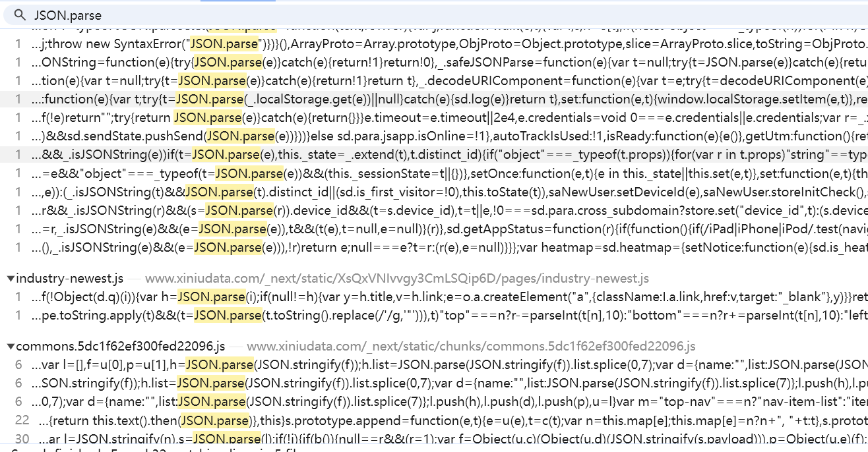The height and width of the screenshot is (452, 868).
Task: Collapse industry-newest.js results with the triangle
Action: [11, 279]
